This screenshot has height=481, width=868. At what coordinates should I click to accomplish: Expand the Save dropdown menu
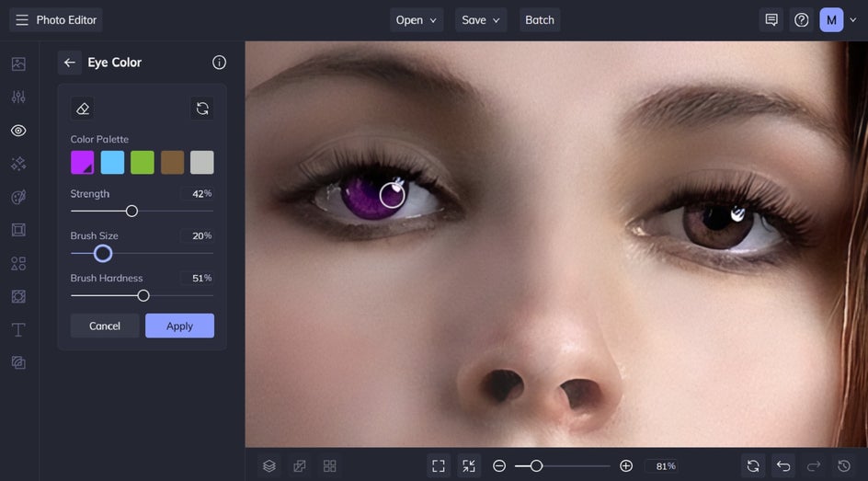pos(481,20)
